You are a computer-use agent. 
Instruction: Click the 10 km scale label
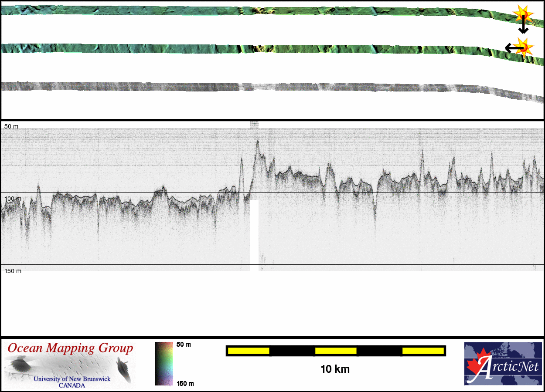(335, 369)
